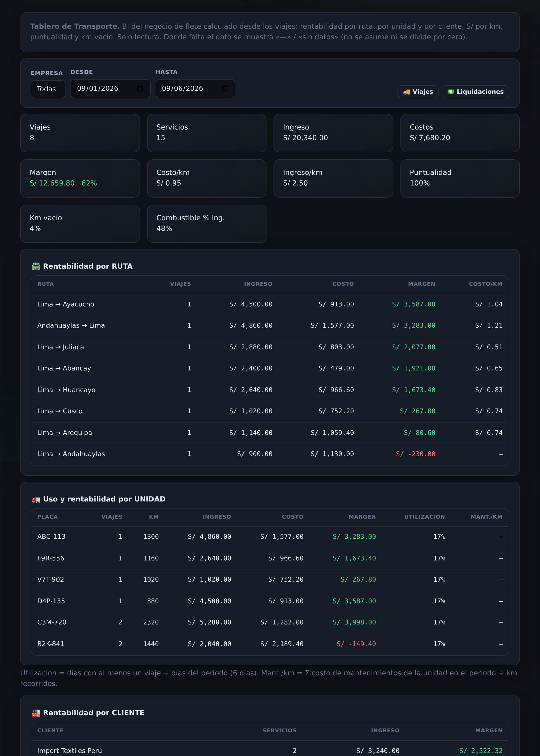The image size is (540, 756).
Task: Click the factory icon beside Rentabilidad por CLIENTE
Action: point(36,713)
